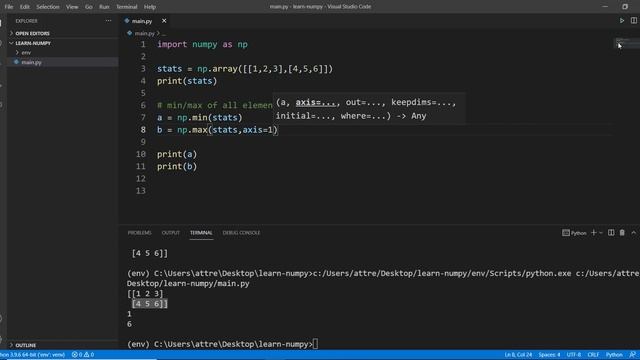Expand the OUTLINE section

pyautogui.click(x=25, y=345)
